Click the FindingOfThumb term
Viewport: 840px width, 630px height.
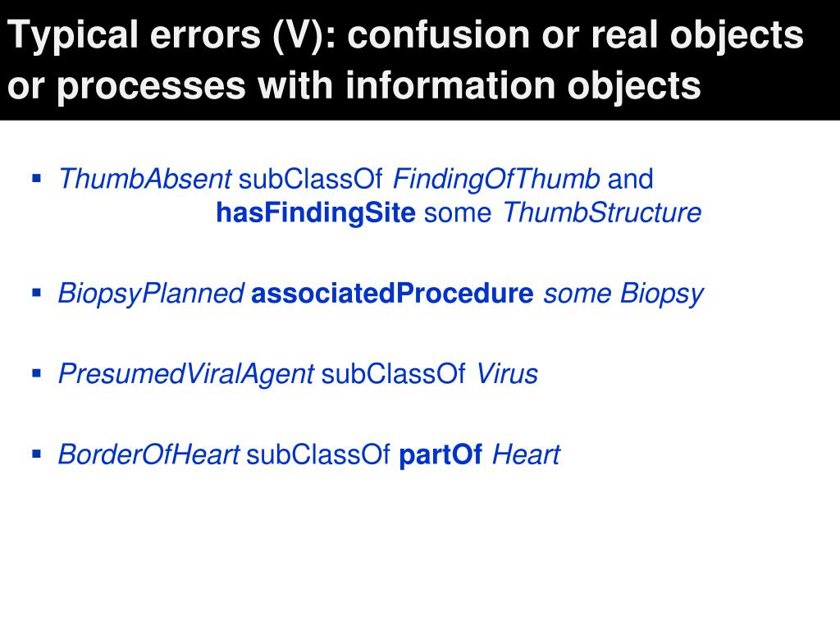point(496,179)
